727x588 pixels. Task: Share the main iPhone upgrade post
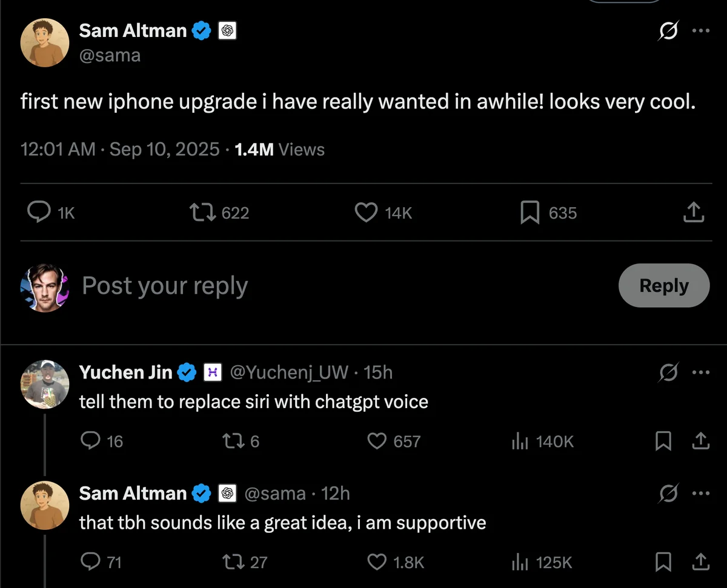click(x=694, y=213)
